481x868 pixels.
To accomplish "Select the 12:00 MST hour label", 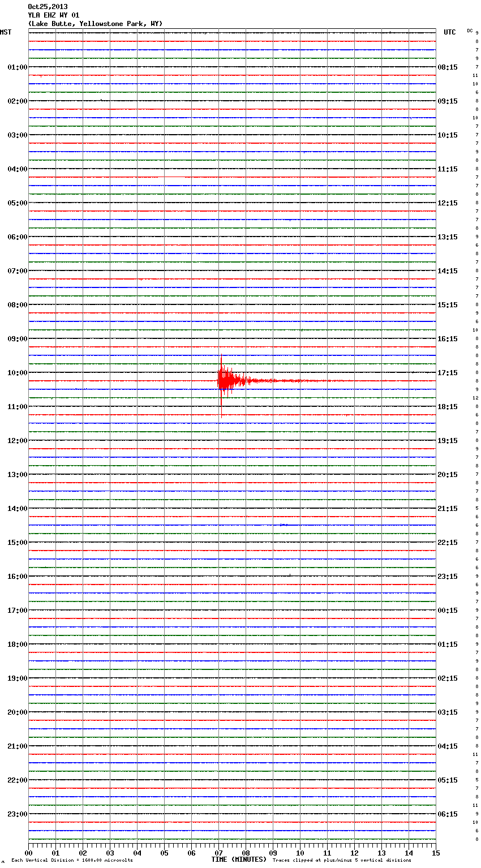I will click(18, 441).
